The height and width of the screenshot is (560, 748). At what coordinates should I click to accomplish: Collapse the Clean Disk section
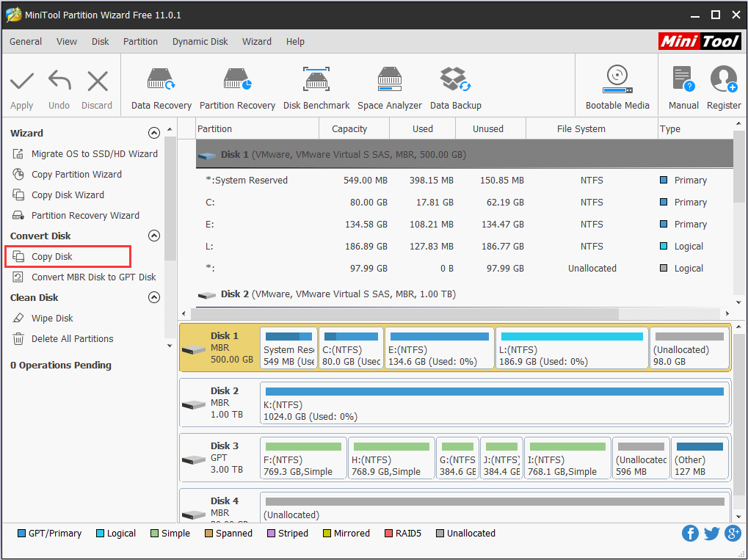(153, 297)
